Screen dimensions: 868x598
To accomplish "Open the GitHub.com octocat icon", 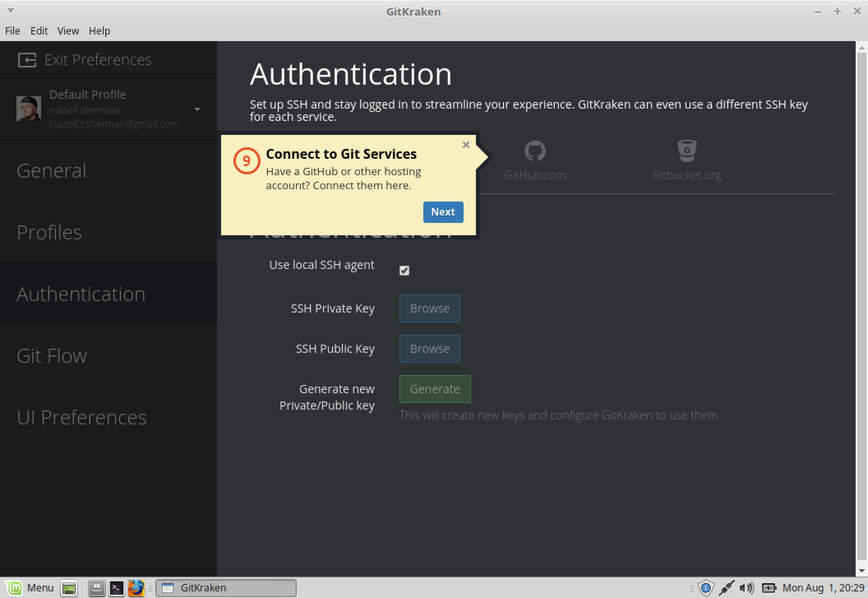I will [x=535, y=151].
